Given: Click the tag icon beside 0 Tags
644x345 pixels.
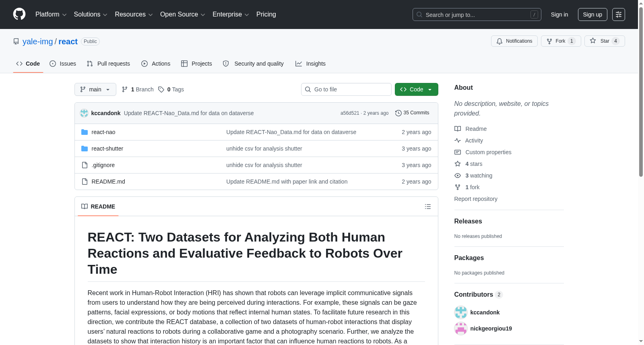Looking at the screenshot, I should coord(161,89).
